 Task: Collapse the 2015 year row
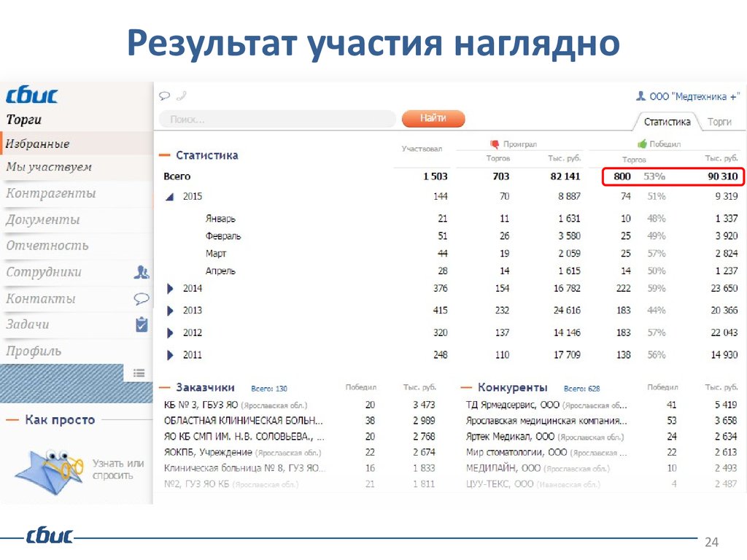point(169,197)
